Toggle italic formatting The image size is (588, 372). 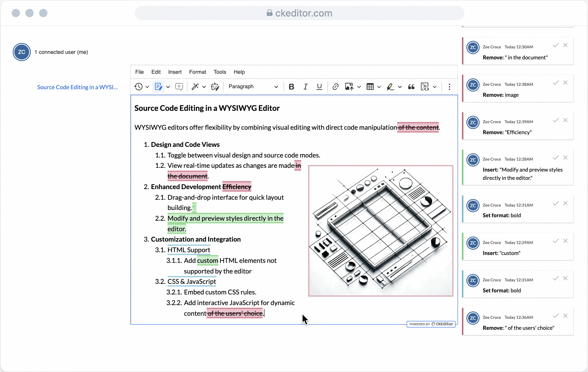point(305,87)
